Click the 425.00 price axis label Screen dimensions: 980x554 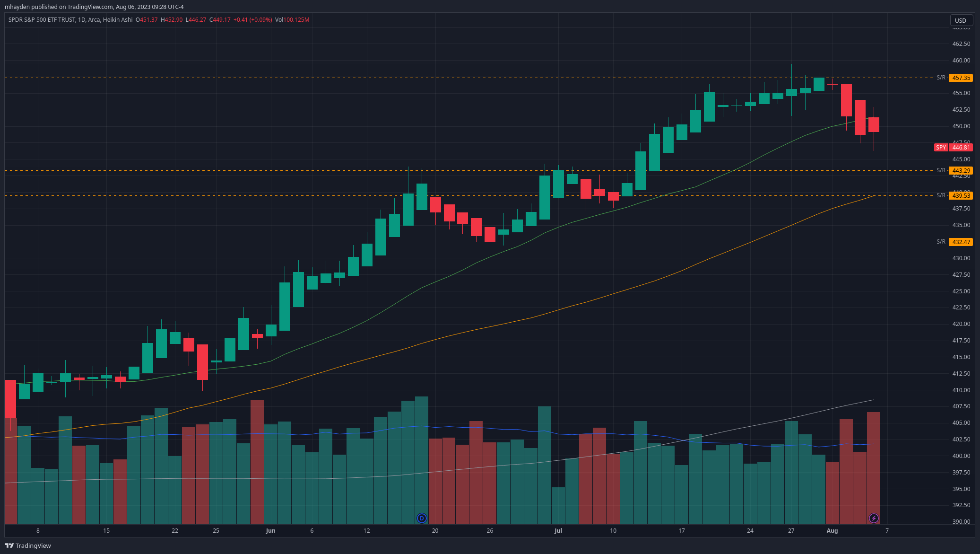(x=961, y=291)
